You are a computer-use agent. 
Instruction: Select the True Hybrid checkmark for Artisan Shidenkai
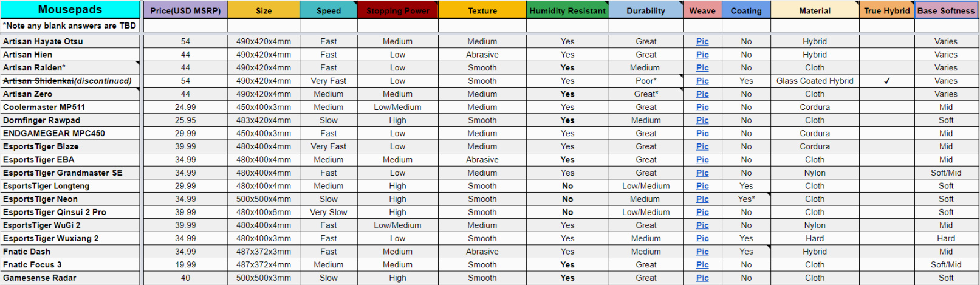pos(887,81)
